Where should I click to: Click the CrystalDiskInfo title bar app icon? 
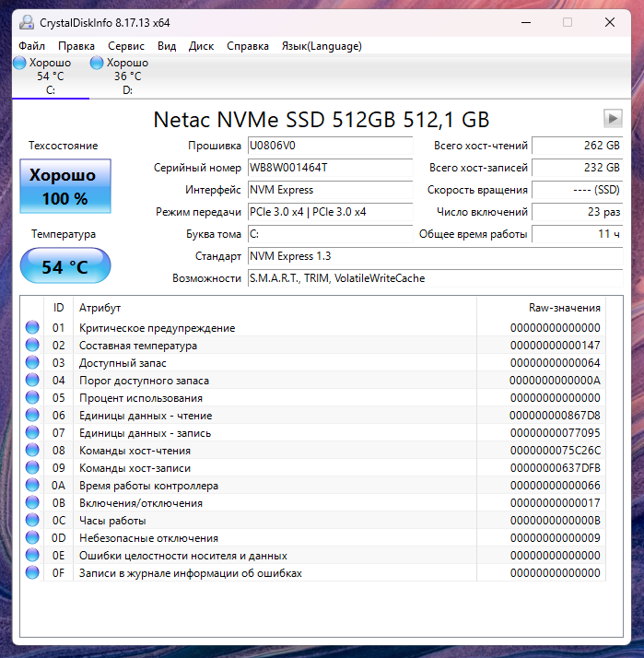click(27, 22)
